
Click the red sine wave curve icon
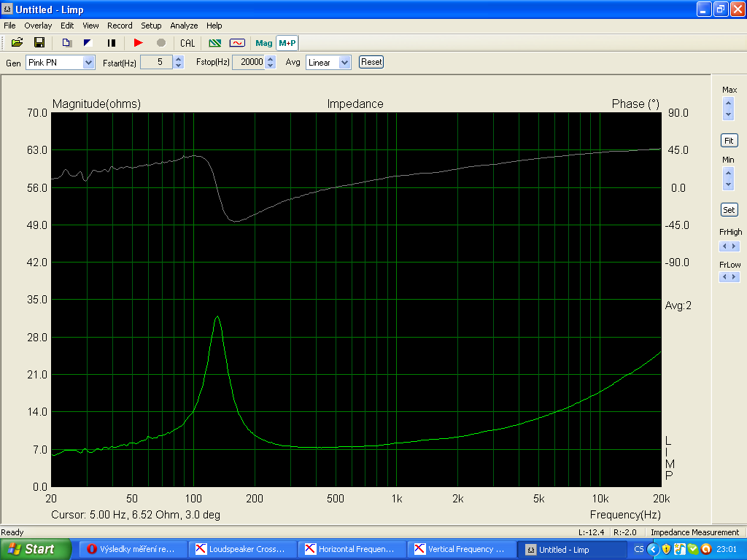click(237, 43)
